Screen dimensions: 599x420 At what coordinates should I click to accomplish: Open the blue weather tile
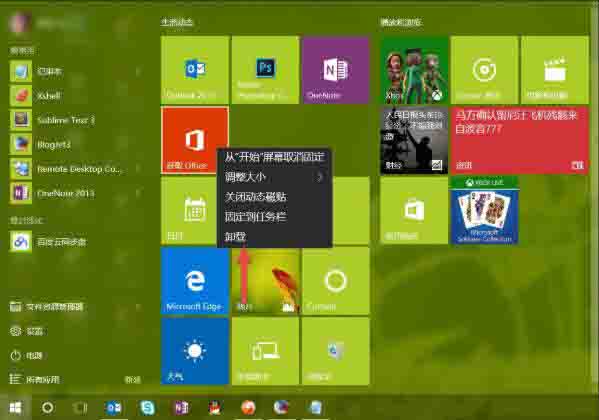195,351
